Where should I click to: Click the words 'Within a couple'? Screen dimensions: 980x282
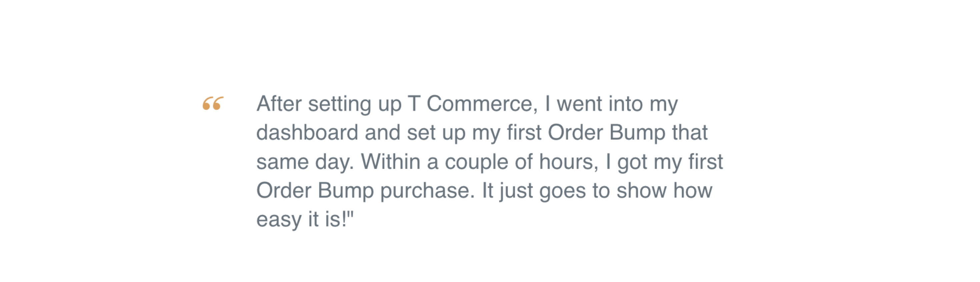pos(434,162)
